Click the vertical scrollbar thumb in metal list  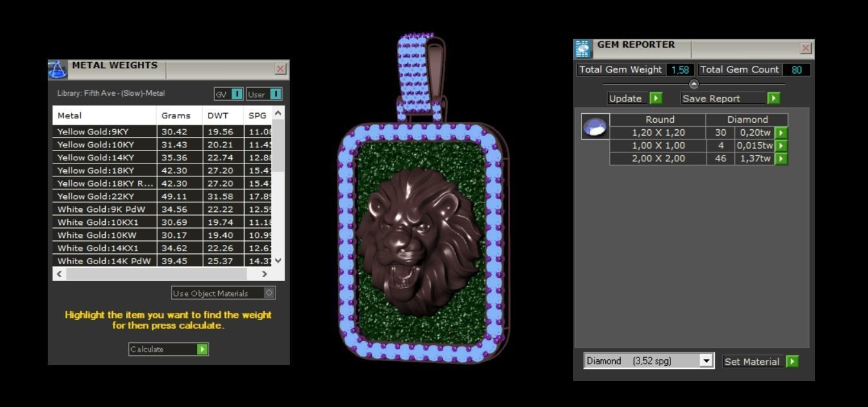[278, 145]
